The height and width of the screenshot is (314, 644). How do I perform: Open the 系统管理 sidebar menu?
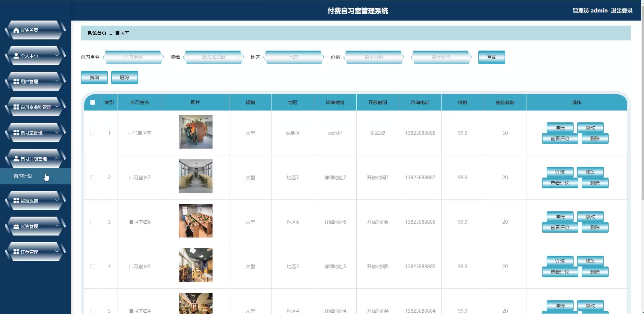[35, 226]
